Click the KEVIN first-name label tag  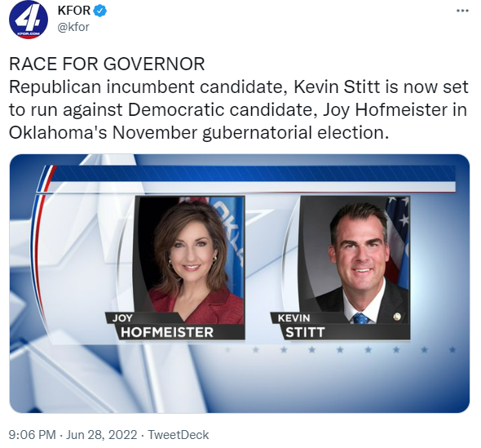point(294,317)
